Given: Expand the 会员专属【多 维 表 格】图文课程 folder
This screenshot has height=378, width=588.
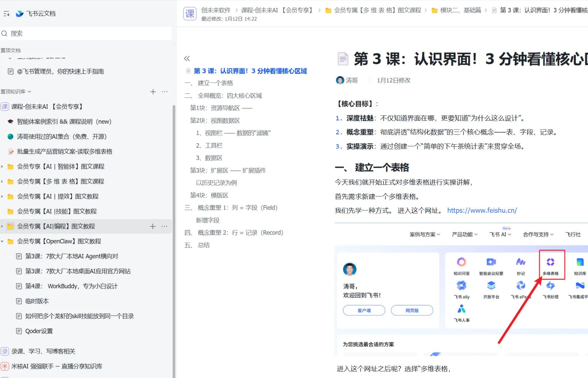Looking at the screenshot, I should (x=2, y=182).
